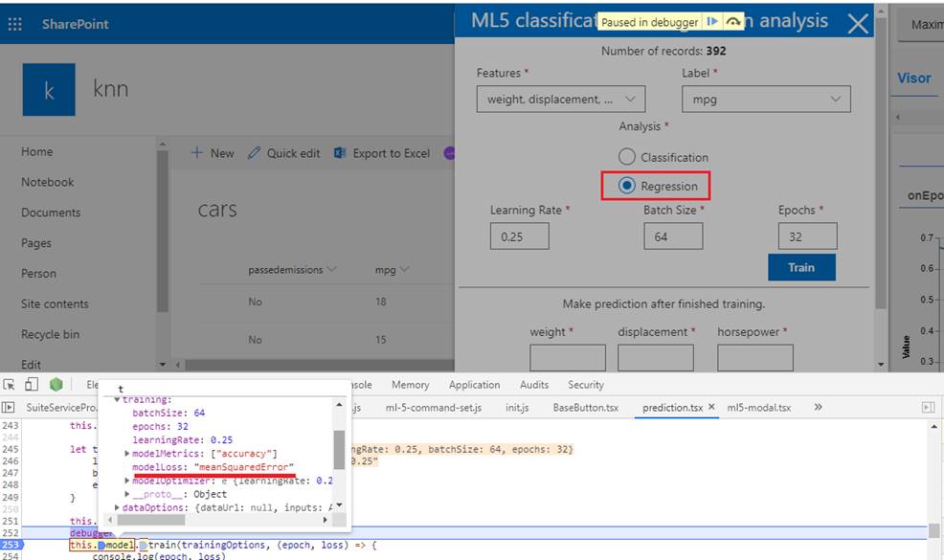Open the init.js file tab
The width and height of the screenshot is (944, 560).
pyautogui.click(x=517, y=408)
